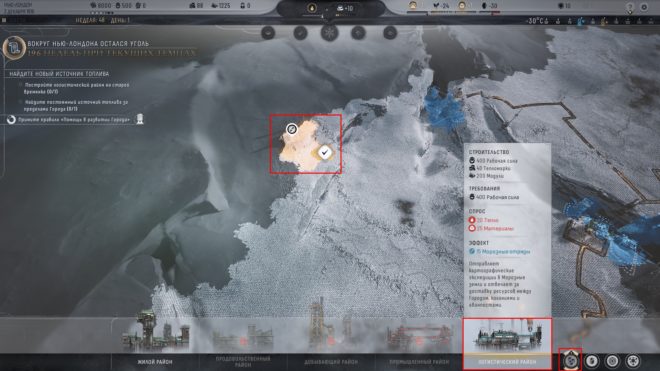
Task: Select the Добывающий район tab
Action: [331, 362]
